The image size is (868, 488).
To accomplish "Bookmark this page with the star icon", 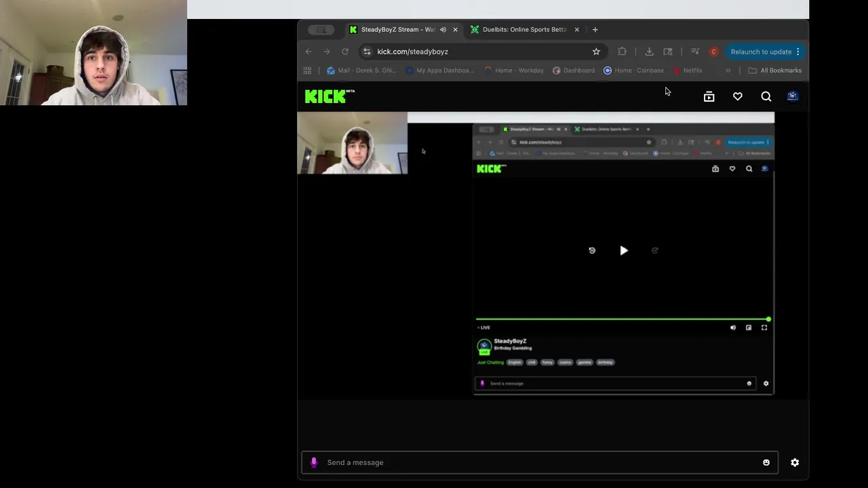I will pos(596,52).
